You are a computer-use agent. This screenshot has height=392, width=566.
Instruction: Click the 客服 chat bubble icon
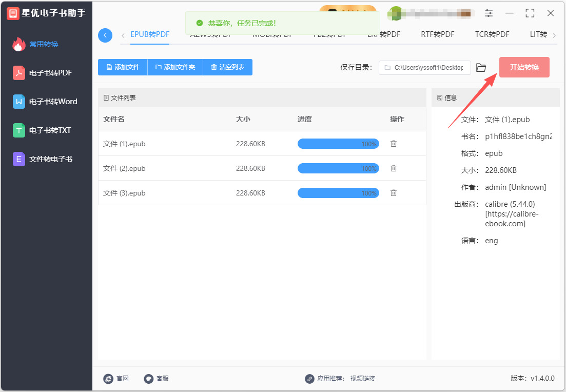[x=149, y=379]
